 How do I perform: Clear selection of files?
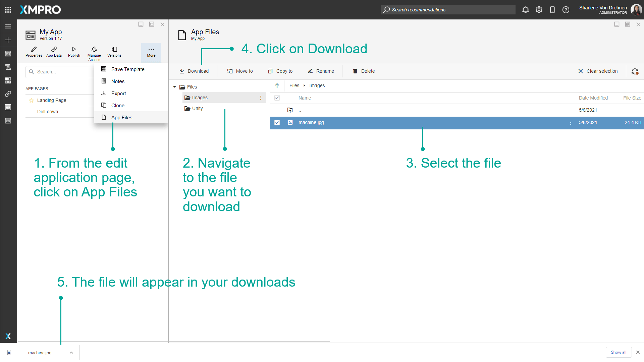coord(598,71)
